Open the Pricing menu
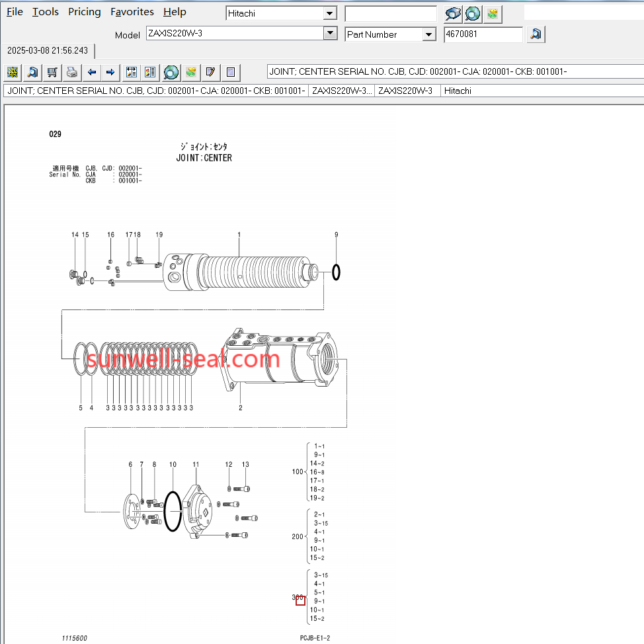644x644 pixels. (84, 11)
